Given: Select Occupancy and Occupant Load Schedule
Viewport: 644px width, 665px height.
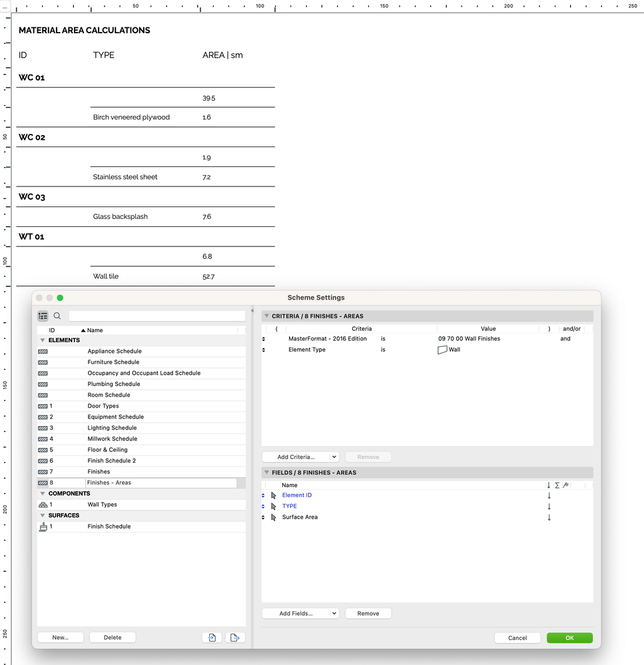Looking at the screenshot, I should coord(141,373).
